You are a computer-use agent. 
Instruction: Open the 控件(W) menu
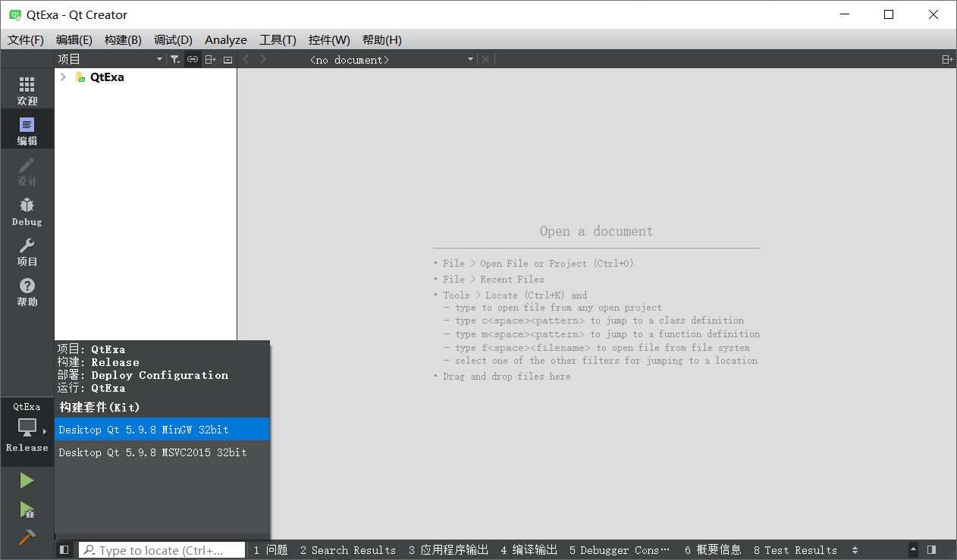point(329,40)
